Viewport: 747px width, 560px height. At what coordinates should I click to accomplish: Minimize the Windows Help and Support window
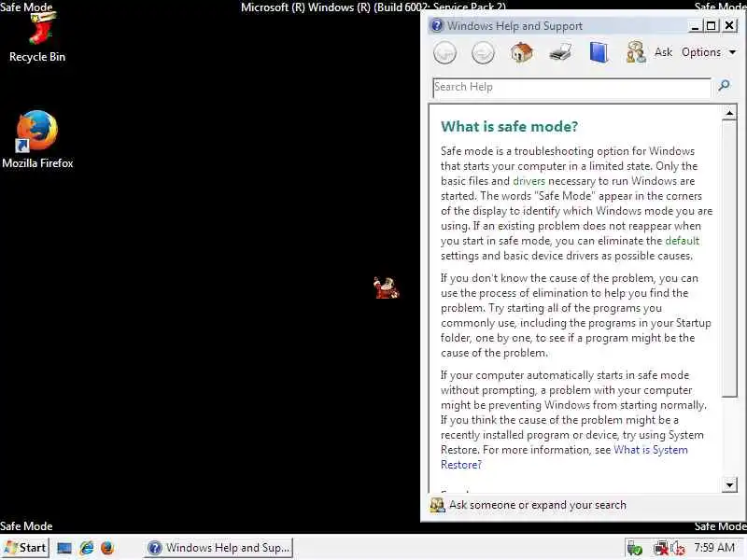point(695,26)
